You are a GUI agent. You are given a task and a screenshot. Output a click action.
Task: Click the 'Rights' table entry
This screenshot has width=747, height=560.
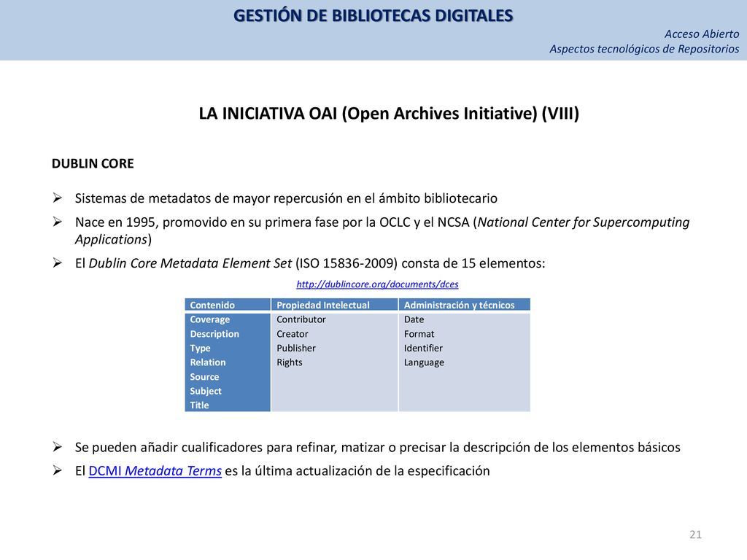coord(289,362)
